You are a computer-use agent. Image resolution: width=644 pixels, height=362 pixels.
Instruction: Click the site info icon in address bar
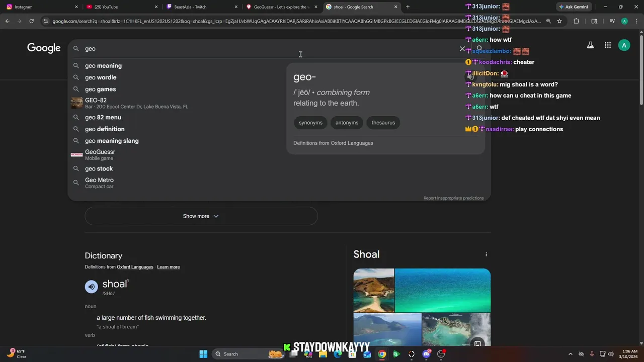coord(46,21)
